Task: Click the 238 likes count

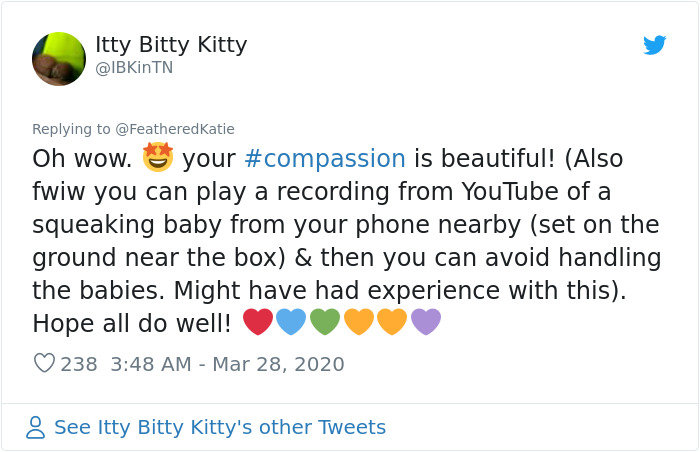Action: coord(79,364)
